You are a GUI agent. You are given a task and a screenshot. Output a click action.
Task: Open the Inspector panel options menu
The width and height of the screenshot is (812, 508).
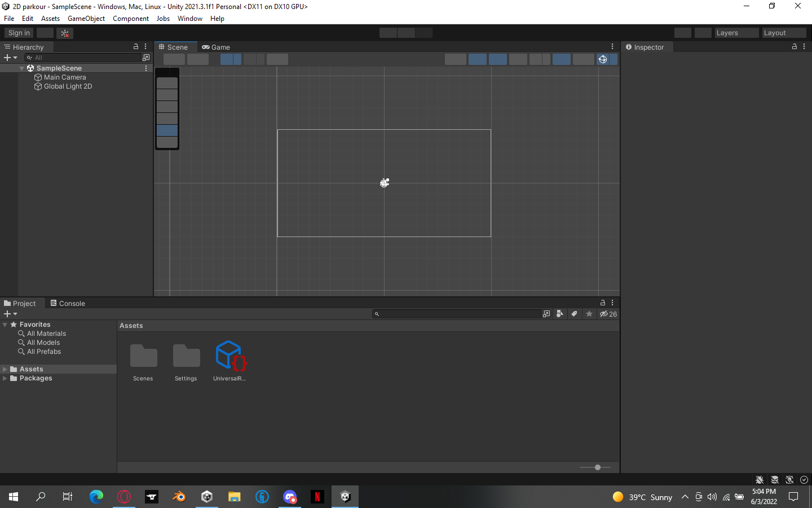(804, 47)
